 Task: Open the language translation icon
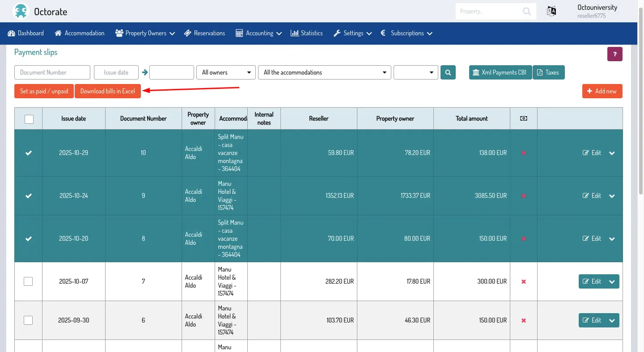click(x=551, y=12)
